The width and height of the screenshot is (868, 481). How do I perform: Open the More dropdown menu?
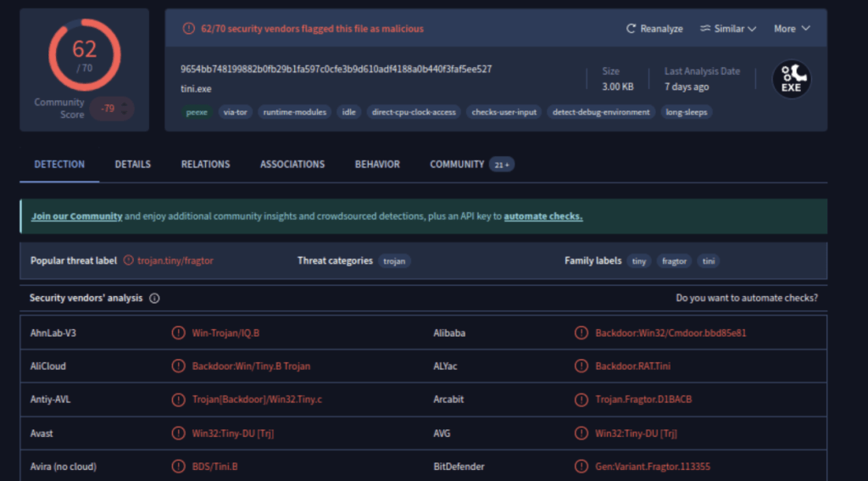tap(792, 29)
